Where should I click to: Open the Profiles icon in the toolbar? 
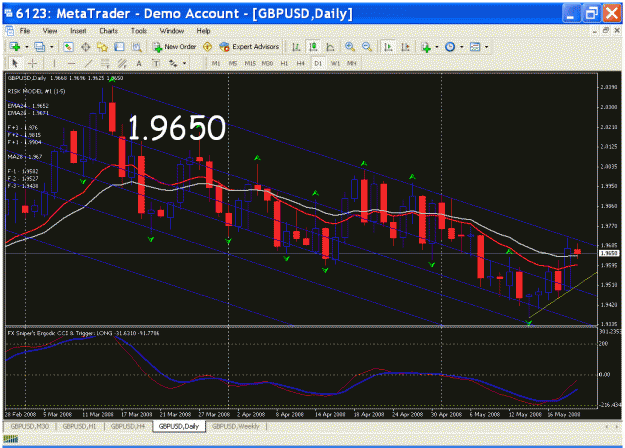(x=39, y=47)
